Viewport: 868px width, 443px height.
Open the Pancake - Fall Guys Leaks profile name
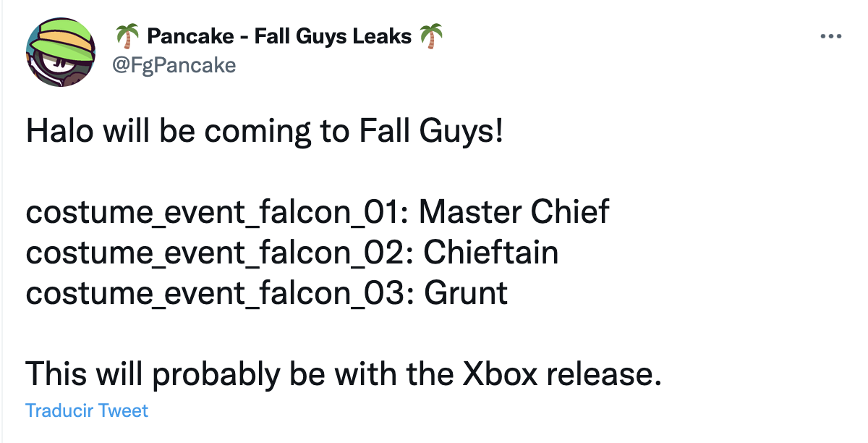pyautogui.click(x=278, y=35)
